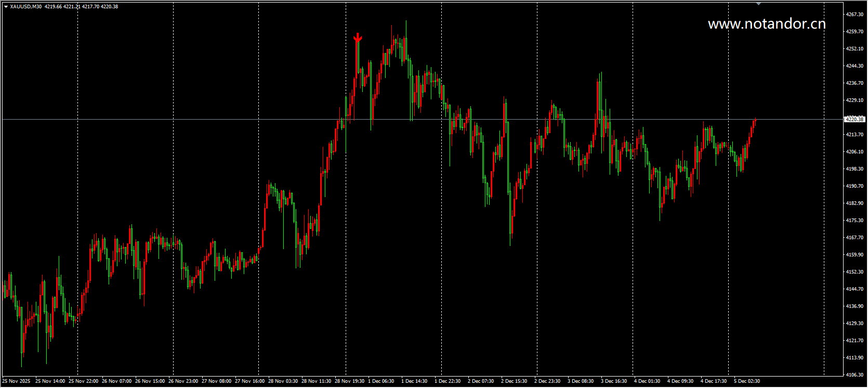Select the current price label 4220.38
Viewport: 868px width, 388px height.
(x=854, y=120)
